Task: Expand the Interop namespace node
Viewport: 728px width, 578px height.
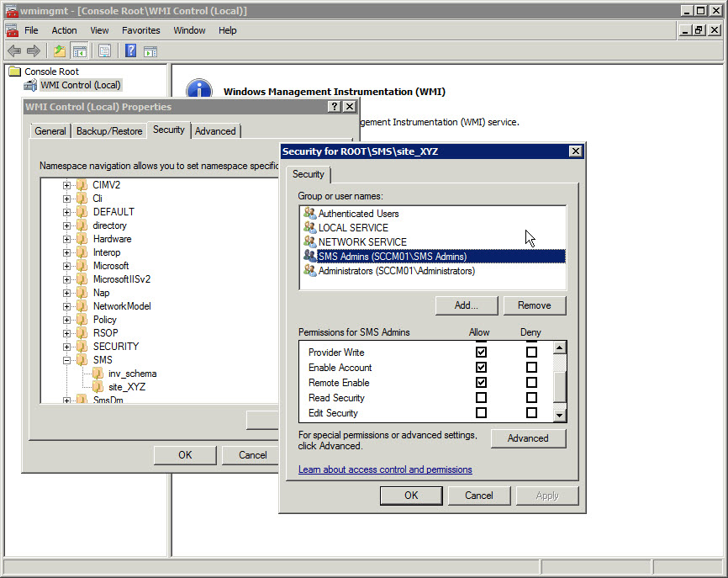Action: [67, 252]
